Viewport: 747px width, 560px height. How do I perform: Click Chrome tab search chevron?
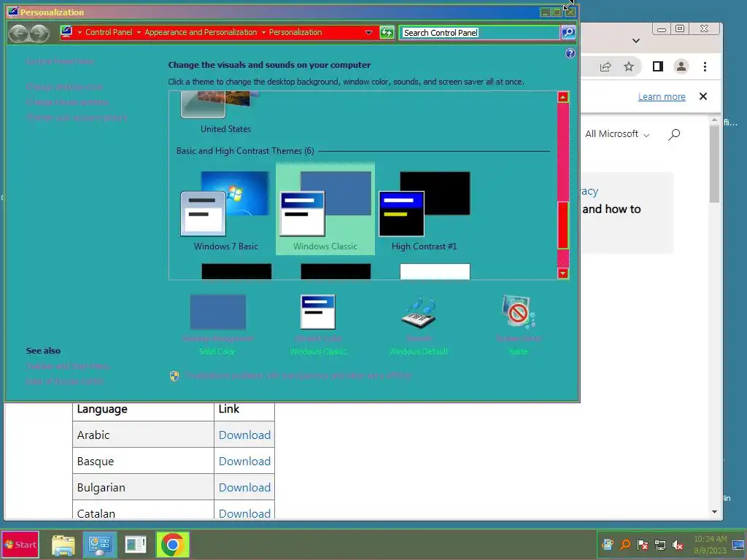[x=636, y=41]
